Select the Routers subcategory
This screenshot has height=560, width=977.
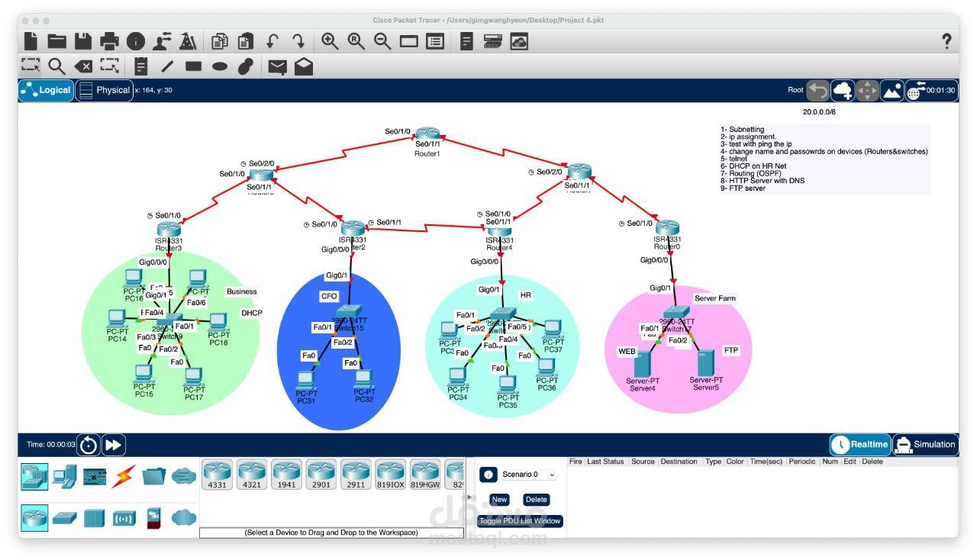(34, 517)
